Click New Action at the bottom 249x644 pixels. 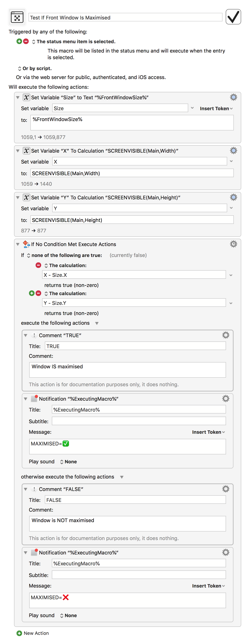pos(33,633)
